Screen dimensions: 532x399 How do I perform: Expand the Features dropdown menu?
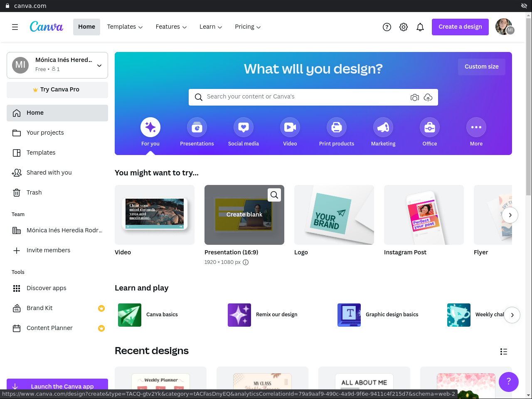point(171,27)
